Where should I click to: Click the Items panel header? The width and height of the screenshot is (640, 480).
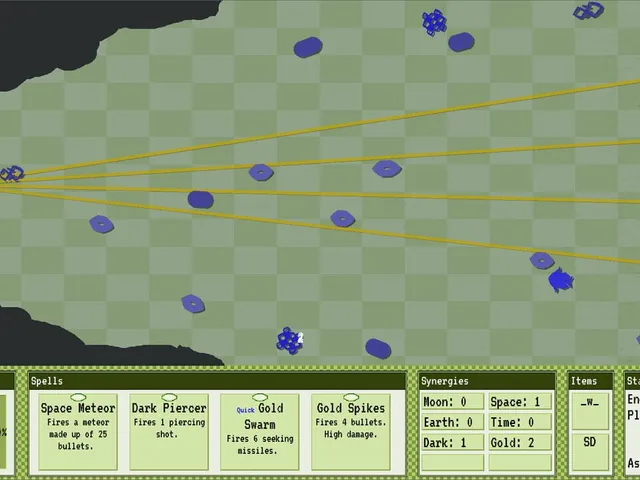(x=591, y=381)
